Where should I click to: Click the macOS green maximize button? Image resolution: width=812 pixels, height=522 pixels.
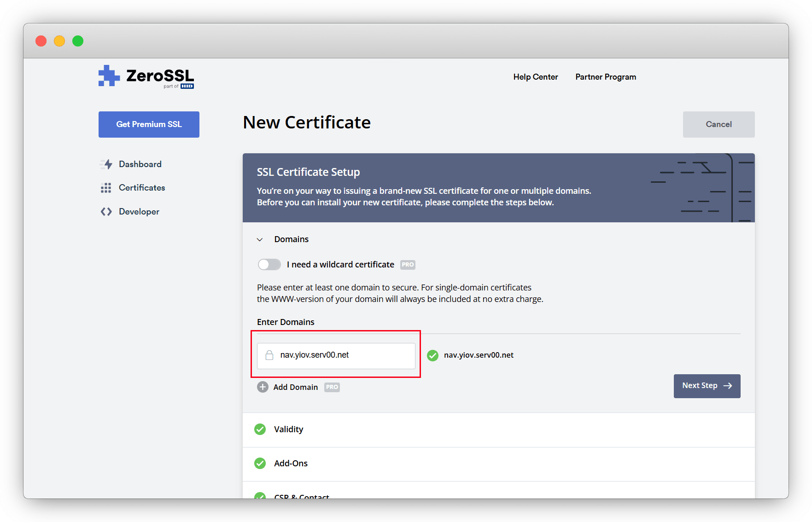point(78,41)
